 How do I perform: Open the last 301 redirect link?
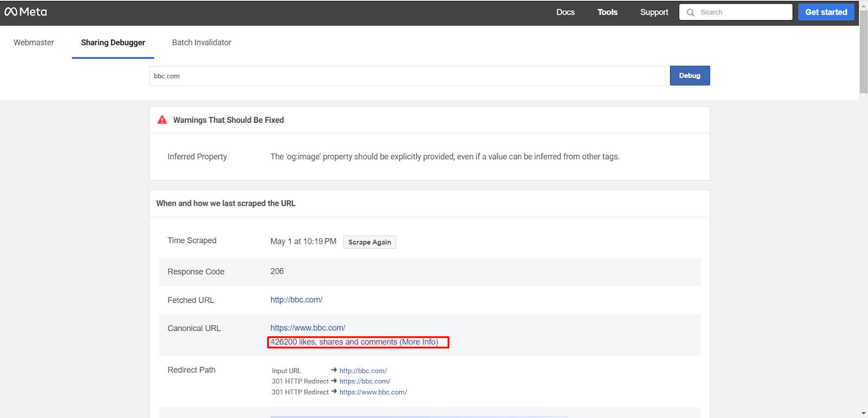[373, 392]
